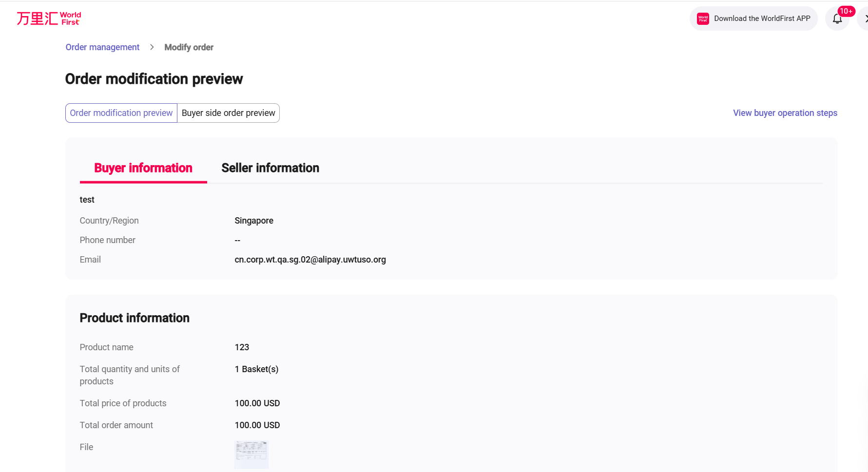Expand the breadcrumb Order management entry
This screenshot has width=868, height=472.
point(102,47)
